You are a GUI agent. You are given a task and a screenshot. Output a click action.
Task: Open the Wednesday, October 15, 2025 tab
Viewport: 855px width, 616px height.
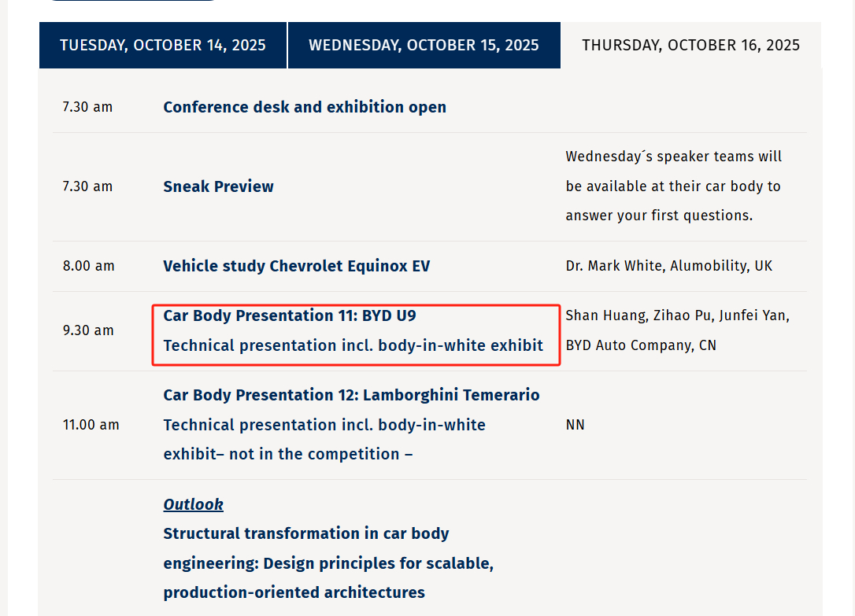click(x=424, y=45)
